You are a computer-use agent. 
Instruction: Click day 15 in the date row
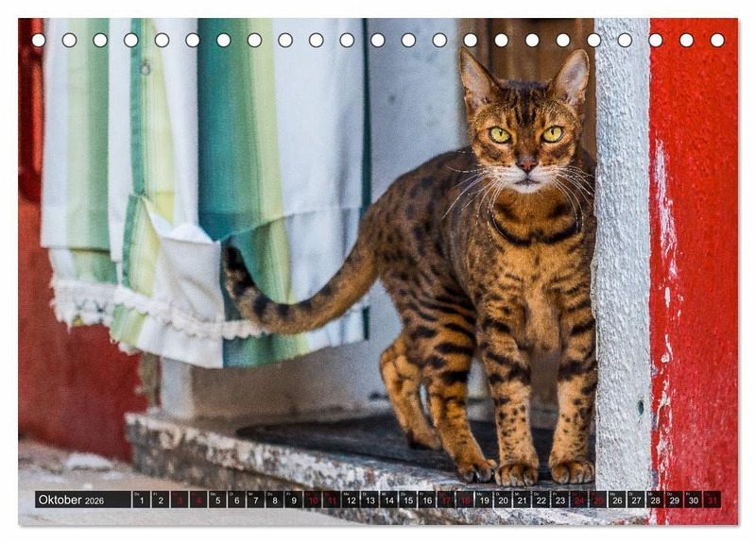pos(408,500)
